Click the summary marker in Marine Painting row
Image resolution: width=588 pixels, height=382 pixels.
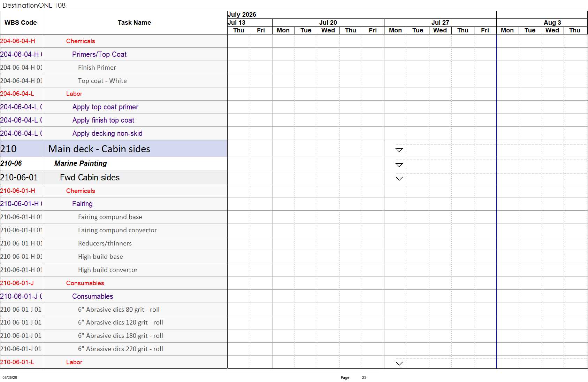coord(399,165)
